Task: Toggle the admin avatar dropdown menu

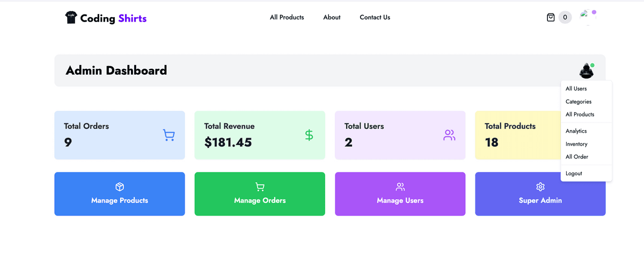Action: tap(586, 70)
